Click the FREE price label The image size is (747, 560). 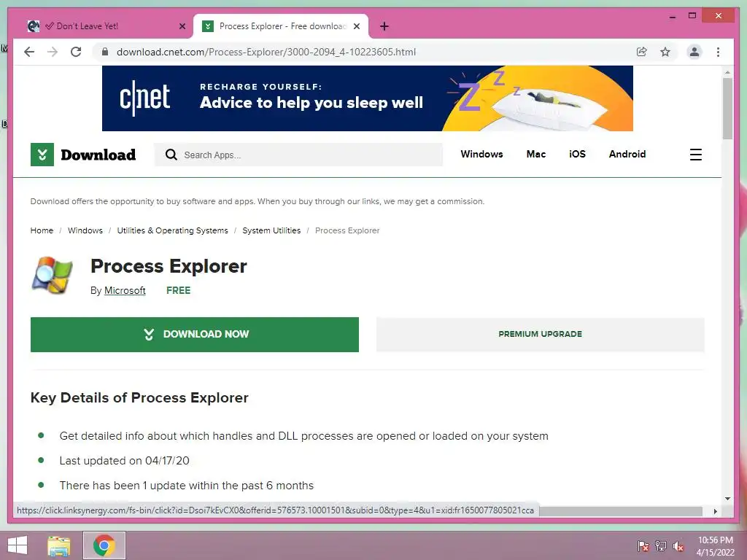(x=178, y=290)
